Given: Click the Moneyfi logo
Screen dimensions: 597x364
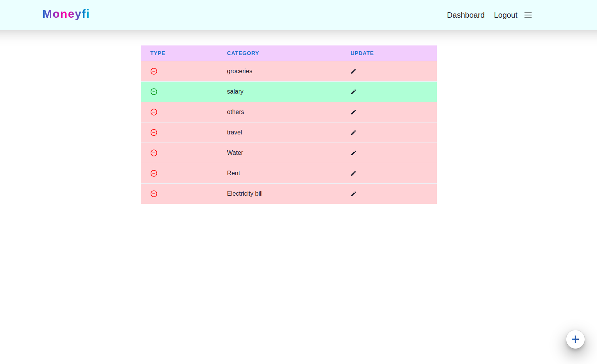Looking at the screenshot, I should 66,14.
